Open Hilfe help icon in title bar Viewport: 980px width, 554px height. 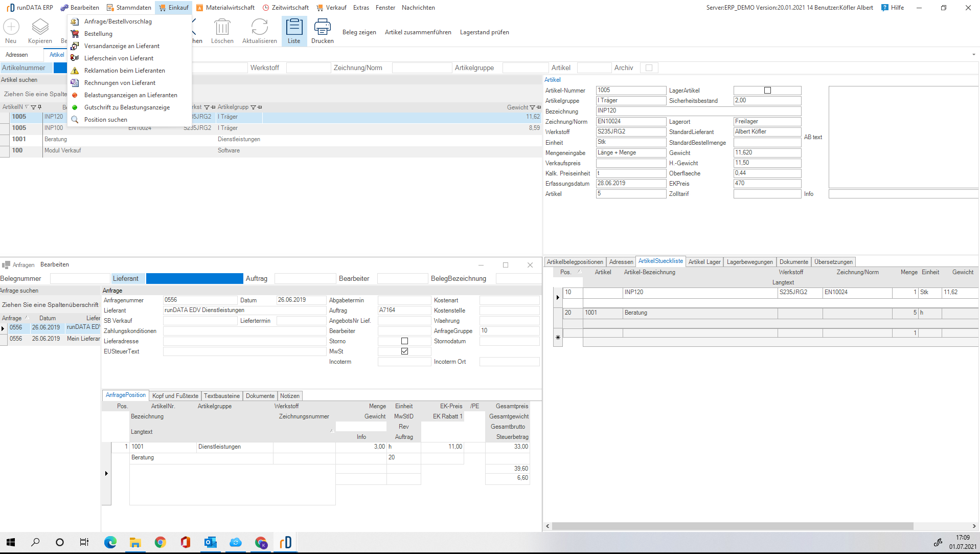[x=885, y=8]
